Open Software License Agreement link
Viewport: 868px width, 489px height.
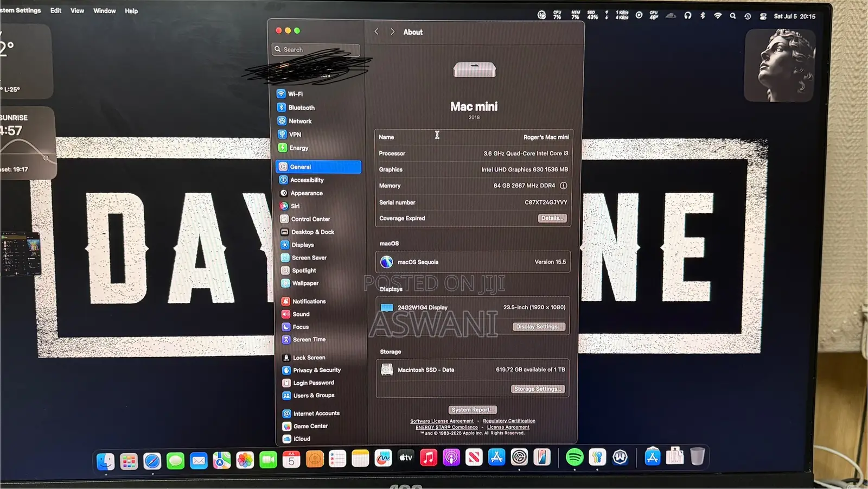[442, 421]
